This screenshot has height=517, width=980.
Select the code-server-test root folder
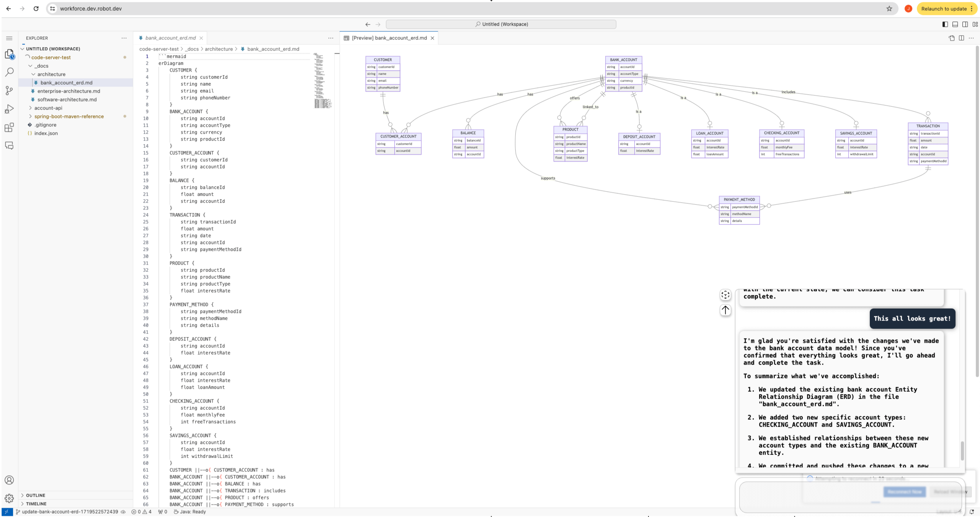51,57
